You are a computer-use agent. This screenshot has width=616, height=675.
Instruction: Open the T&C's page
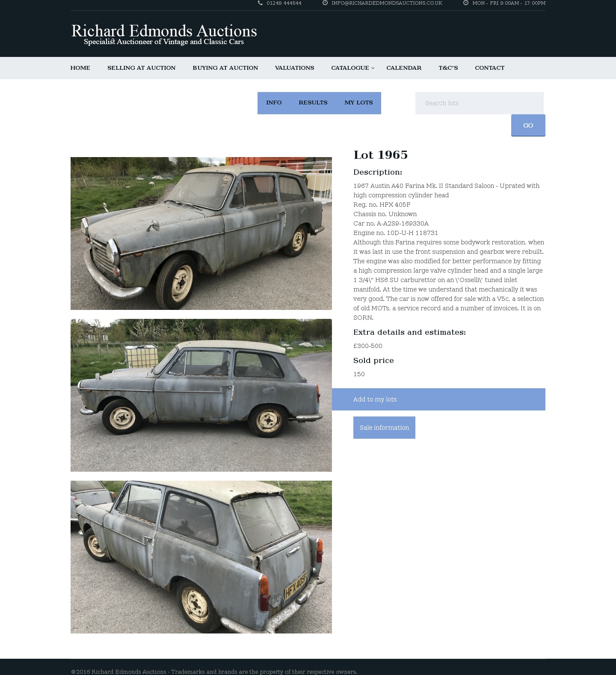point(448,68)
